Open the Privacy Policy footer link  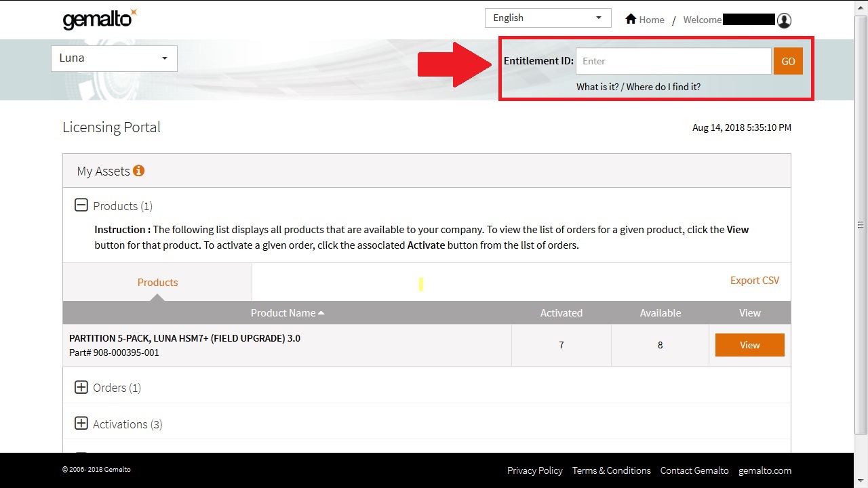pyautogui.click(x=534, y=470)
